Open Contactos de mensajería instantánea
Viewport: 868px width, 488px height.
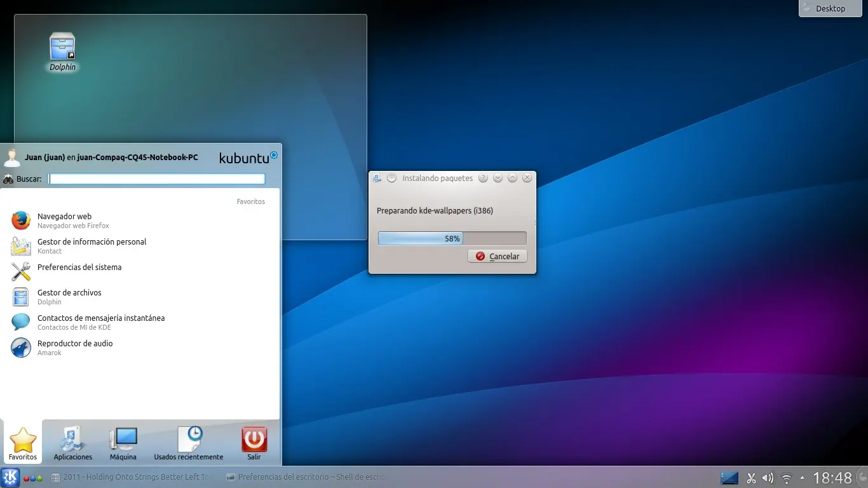pos(140,322)
